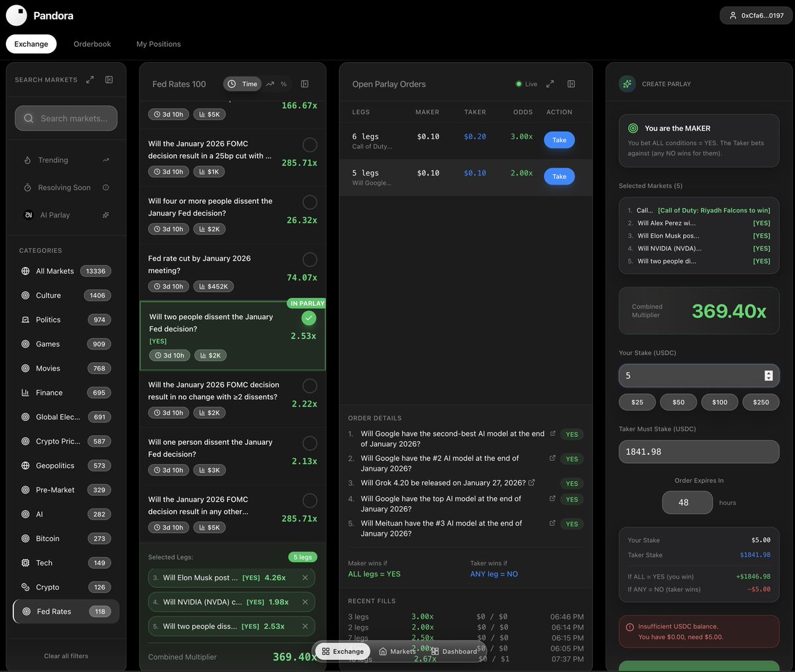Screen dimensions: 795x672
Task: Deselect two people dissent market checkmark
Action: [309, 318]
